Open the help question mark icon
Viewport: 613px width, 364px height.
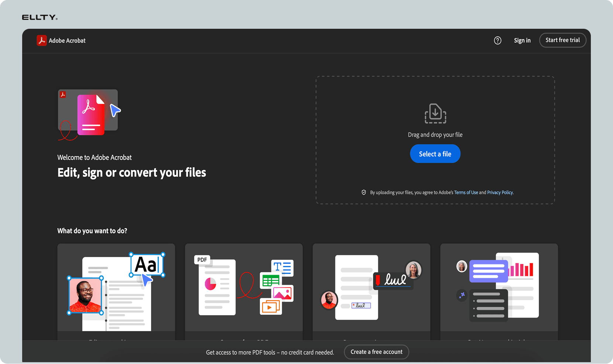(497, 41)
